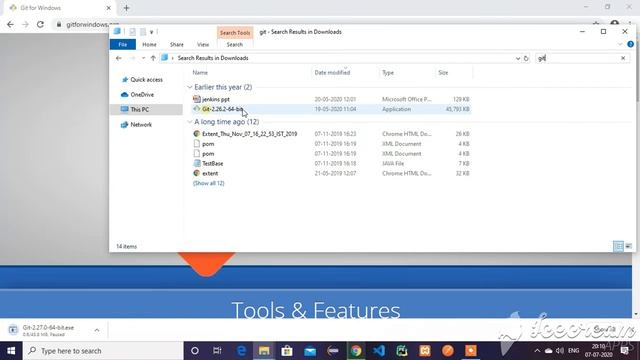Open Windows Start menu
This screenshot has height=360, width=640.
tap(11, 351)
